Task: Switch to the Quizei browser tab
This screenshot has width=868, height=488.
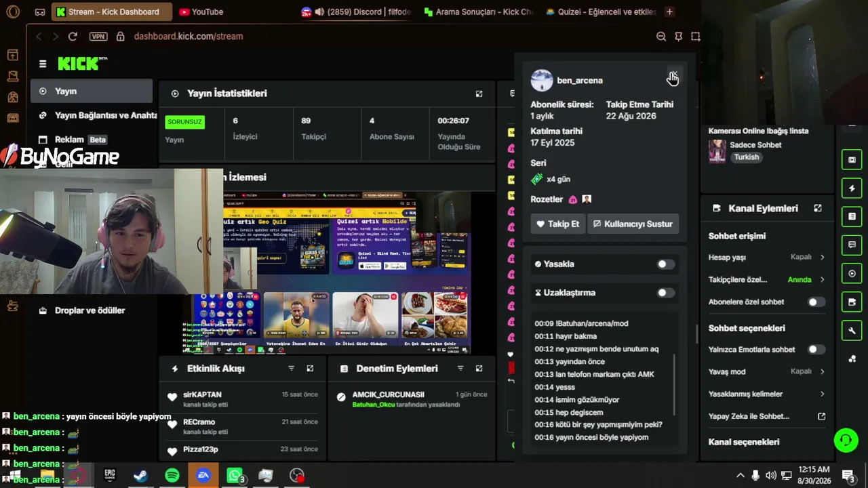Action: pyautogui.click(x=600, y=12)
